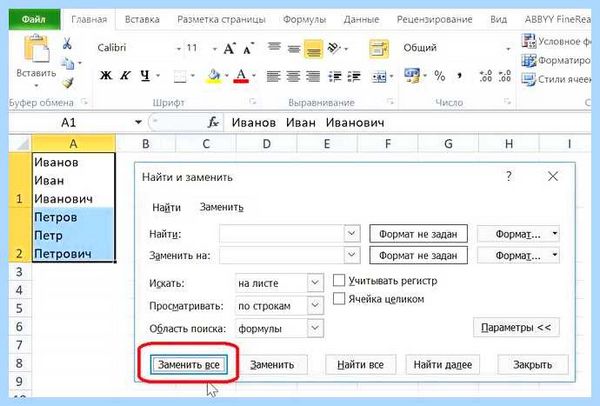
Task: Switch to Найти tab in dialog
Action: coord(166,207)
